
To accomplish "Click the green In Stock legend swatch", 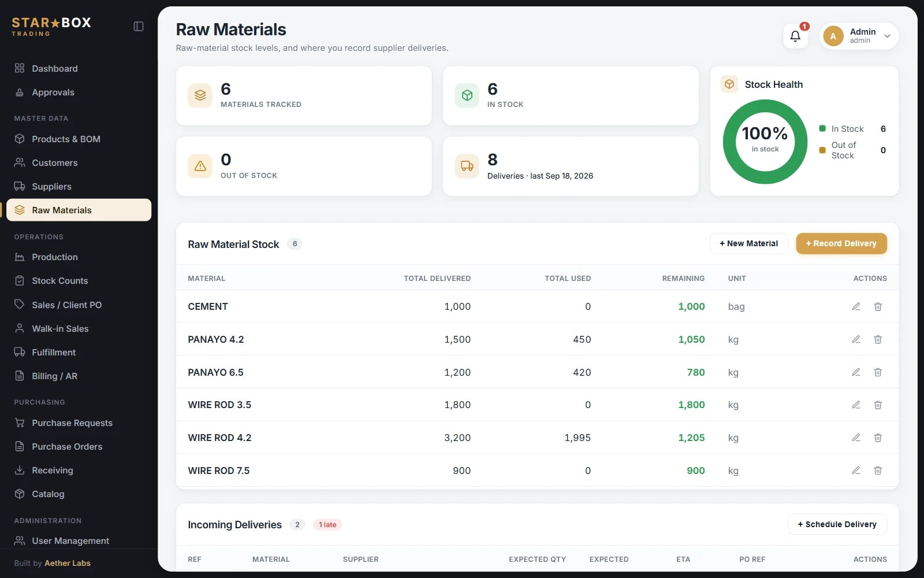I will [x=822, y=128].
